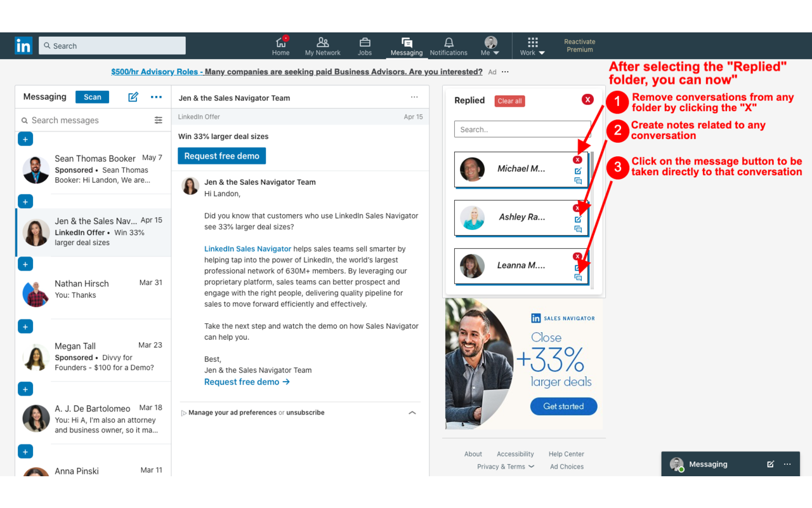Click Ashley Ra. profile photo
Viewport: 812px width, 508px height.
tap(472, 217)
